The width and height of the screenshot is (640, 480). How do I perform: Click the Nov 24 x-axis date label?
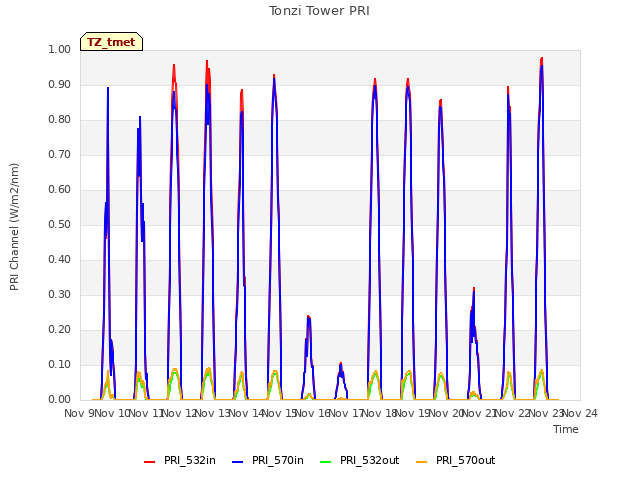pyautogui.click(x=580, y=413)
